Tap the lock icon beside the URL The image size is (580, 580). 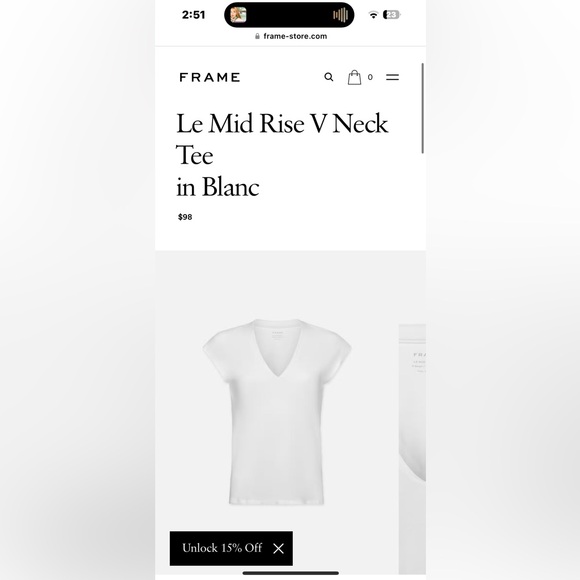pos(257,36)
